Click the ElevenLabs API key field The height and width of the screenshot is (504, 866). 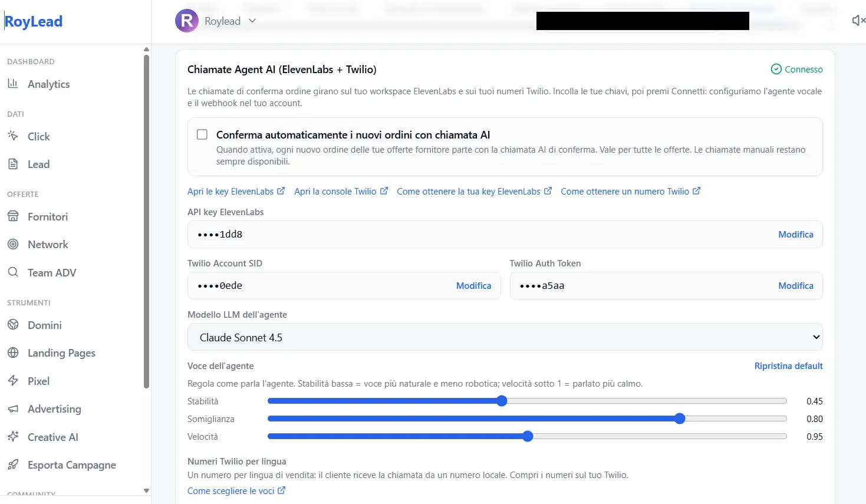505,234
